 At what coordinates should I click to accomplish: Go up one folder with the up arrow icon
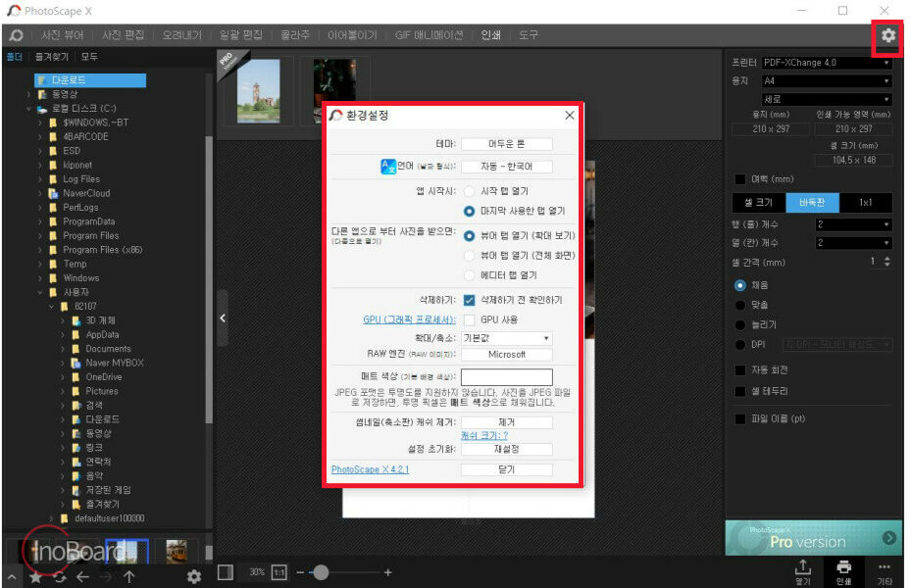coord(129,577)
